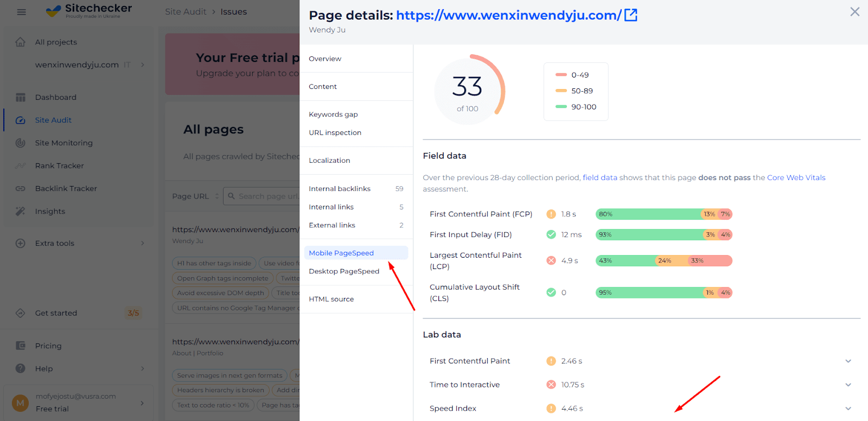Open the wenxinwendyju.com page URL link
Screen dimensions: 868x421
(x=508, y=15)
